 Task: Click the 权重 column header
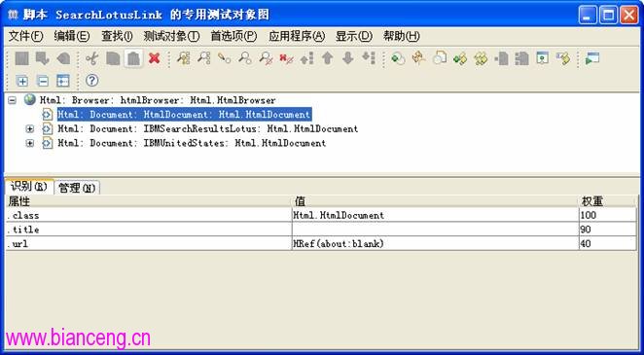click(608, 201)
